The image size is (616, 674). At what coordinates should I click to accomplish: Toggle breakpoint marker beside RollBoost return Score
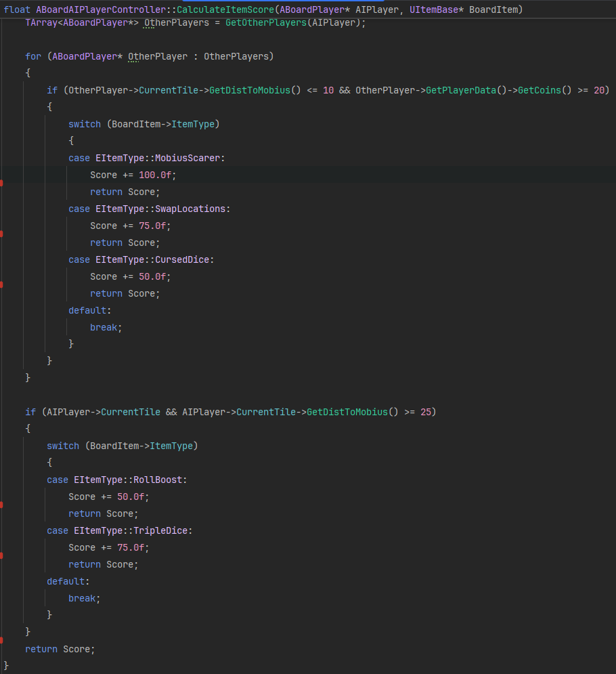(1, 505)
